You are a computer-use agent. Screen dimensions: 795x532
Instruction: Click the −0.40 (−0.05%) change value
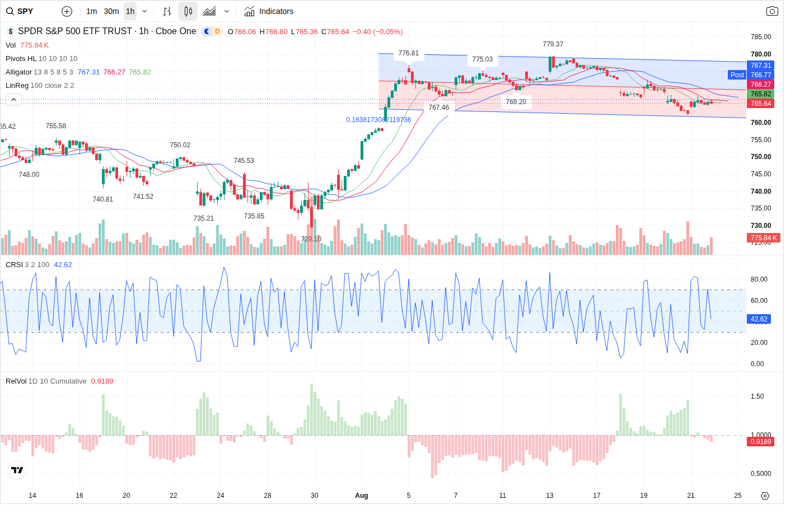pyautogui.click(x=378, y=32)
